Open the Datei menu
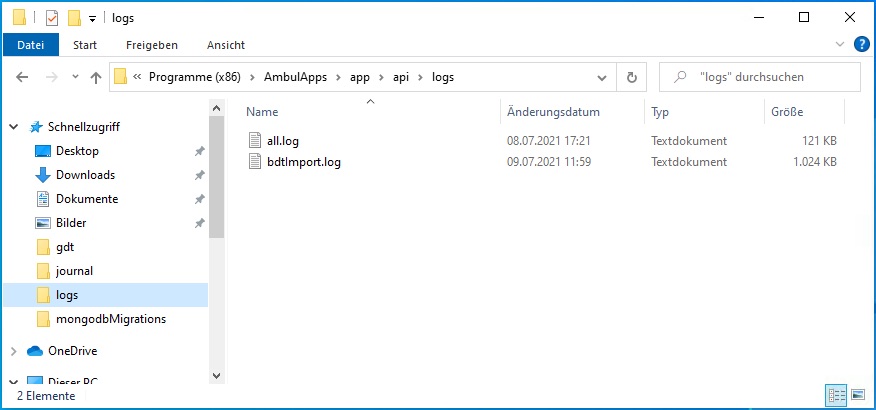Image resolution: width=876 pixels, height=410 pixels. tap(31, 45)
